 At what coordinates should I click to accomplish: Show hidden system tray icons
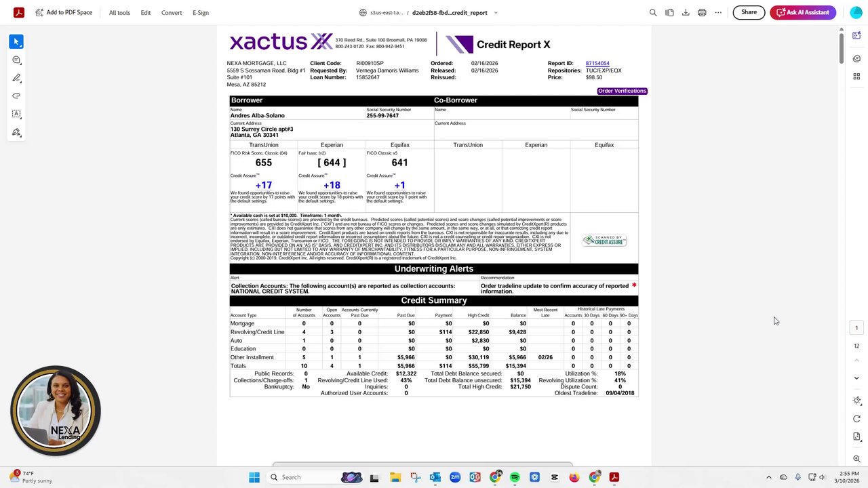coord(768,477)
